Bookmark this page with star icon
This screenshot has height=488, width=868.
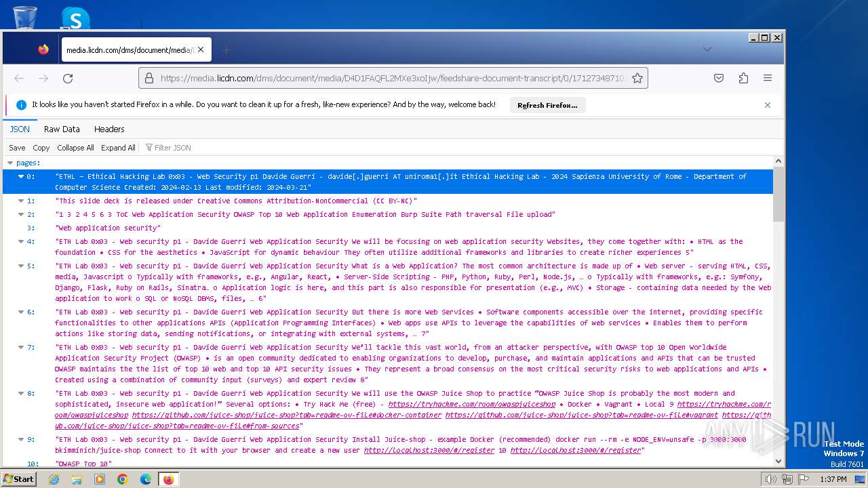[x=637, y=79]
